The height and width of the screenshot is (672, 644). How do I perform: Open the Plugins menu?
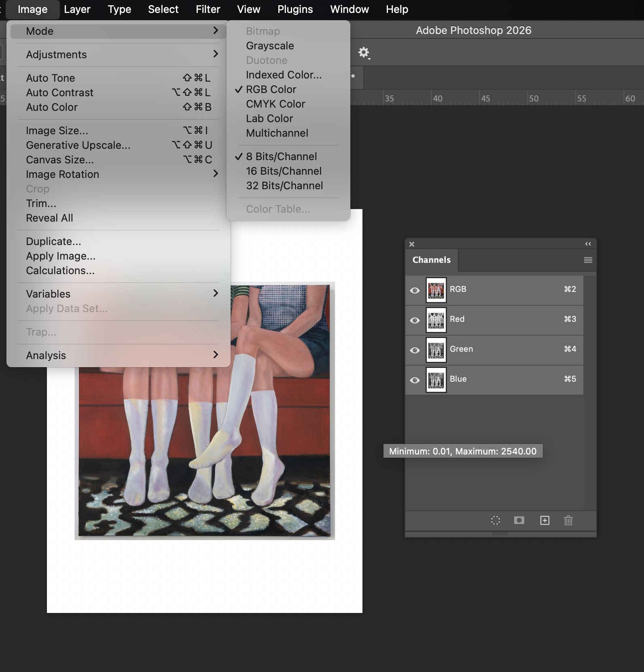[295, 9]
